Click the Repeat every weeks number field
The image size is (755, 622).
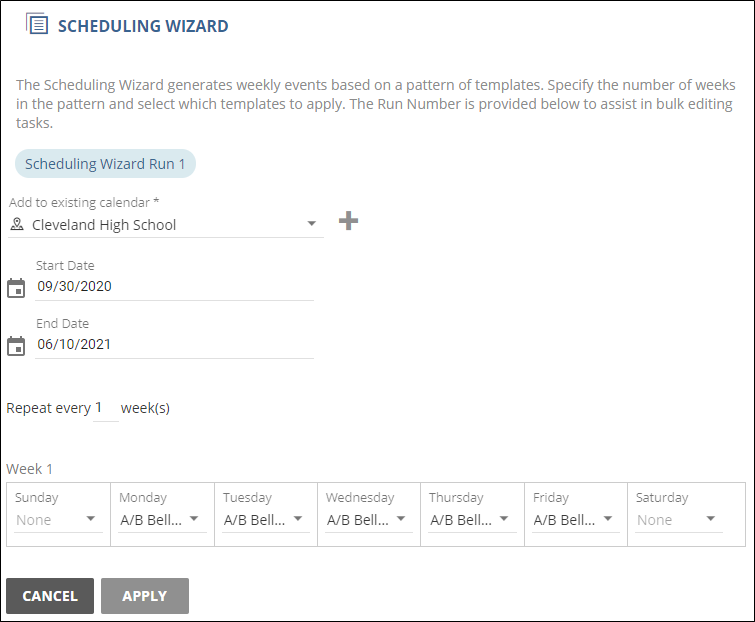point(104,409)
